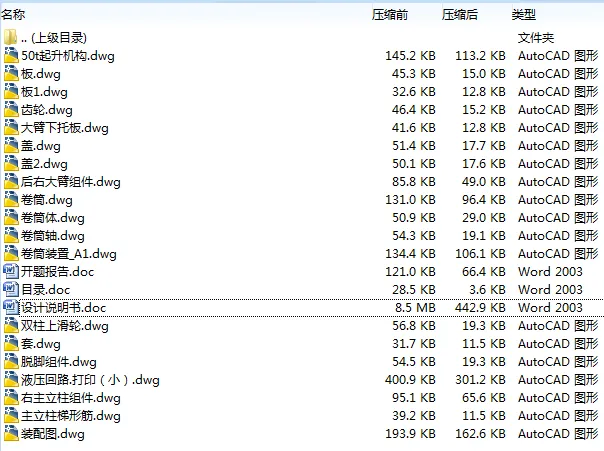The image size is (604, 451).
Task: Click the .. (上级目录) entry name
Action: pos(54,38)
